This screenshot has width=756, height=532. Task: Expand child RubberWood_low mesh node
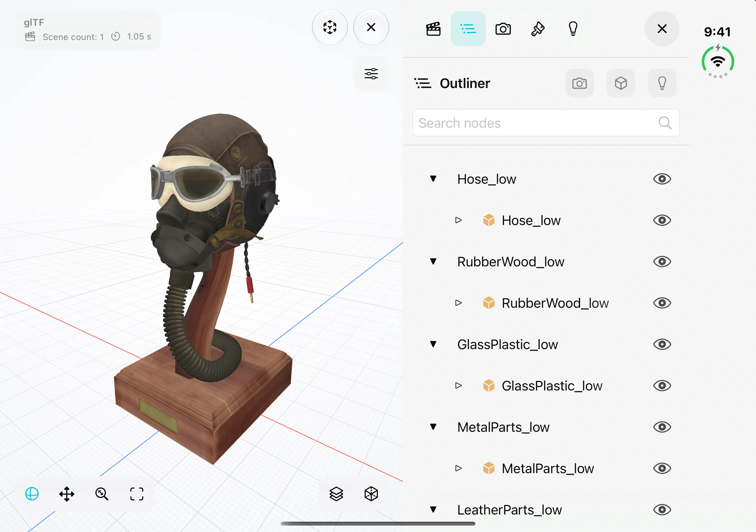[458, 303]
